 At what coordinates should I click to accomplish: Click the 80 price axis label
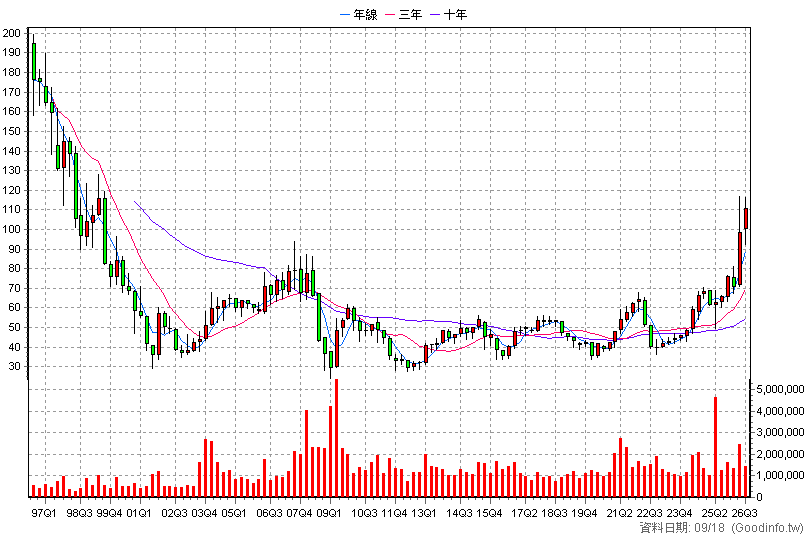click(x=14, y=268)
